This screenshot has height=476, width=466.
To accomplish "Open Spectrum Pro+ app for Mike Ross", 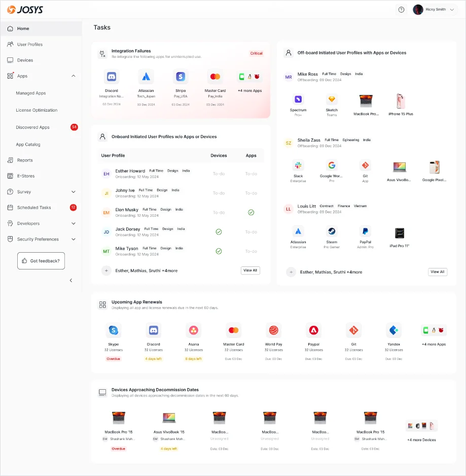I will pyautogui.click(x=298, y=99).
